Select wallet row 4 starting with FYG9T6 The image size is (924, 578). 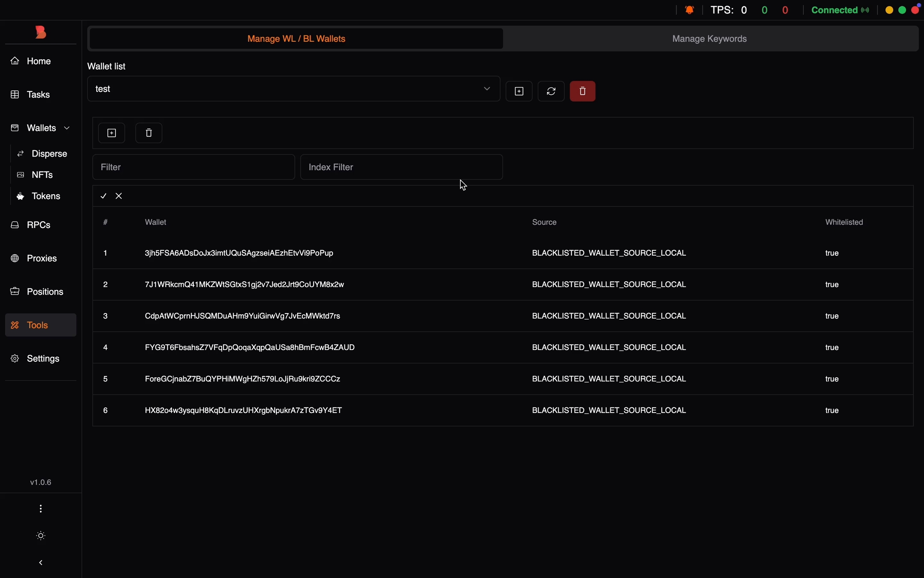[249, 347]
